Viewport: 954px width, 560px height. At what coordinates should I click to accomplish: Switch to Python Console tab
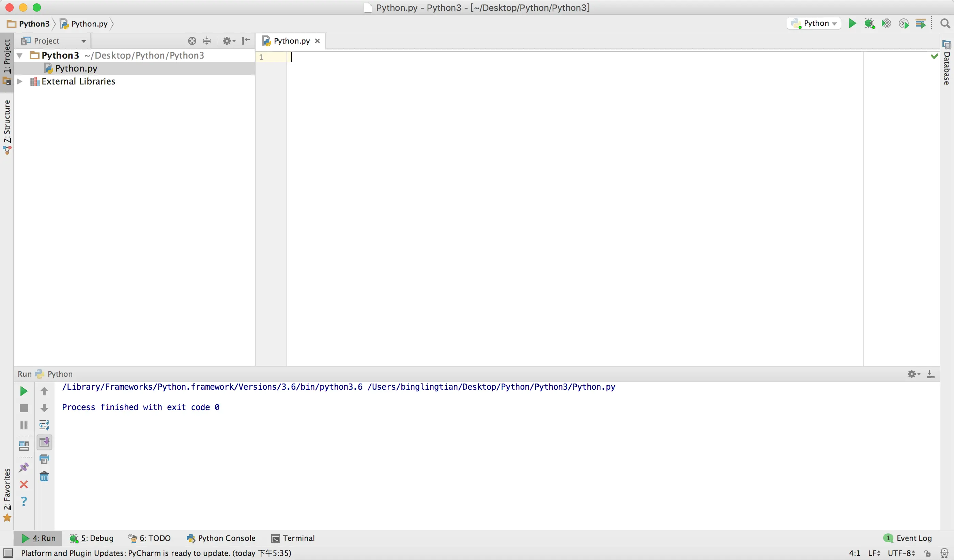click(221, 538)
